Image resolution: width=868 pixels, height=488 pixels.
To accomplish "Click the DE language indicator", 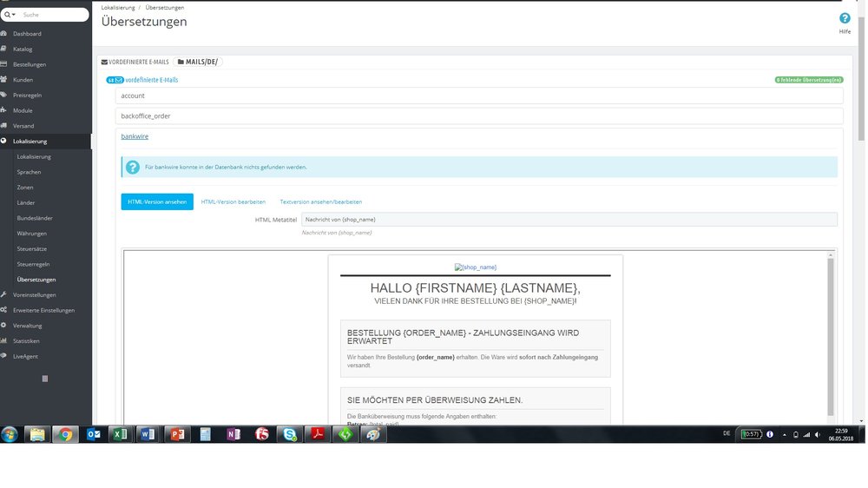I will (727, 433).
